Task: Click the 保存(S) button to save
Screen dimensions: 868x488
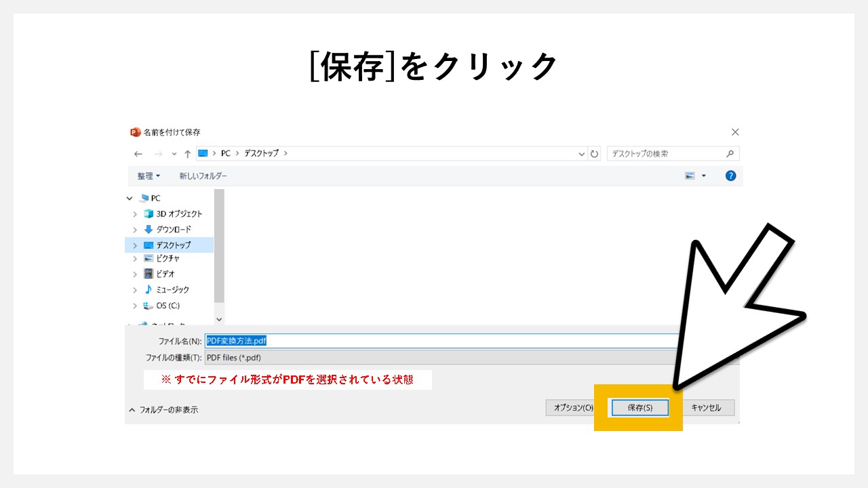Action: [x=638, y=407]
